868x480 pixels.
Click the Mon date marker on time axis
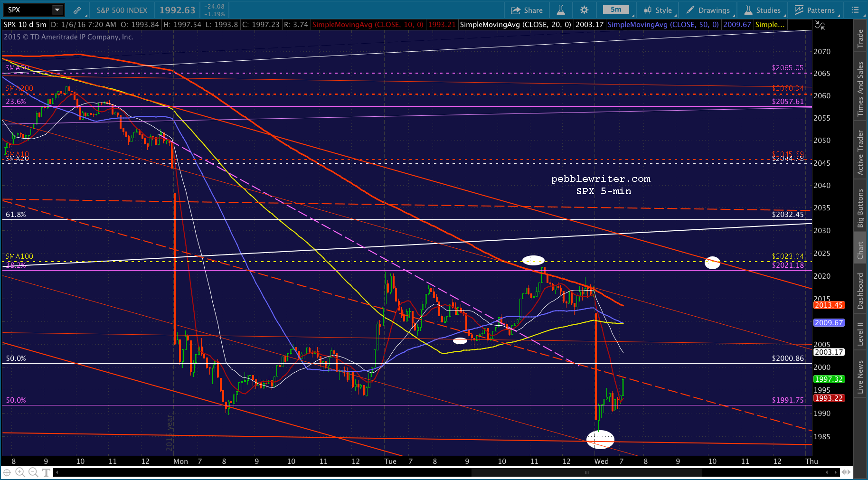(x=180, y=461)
